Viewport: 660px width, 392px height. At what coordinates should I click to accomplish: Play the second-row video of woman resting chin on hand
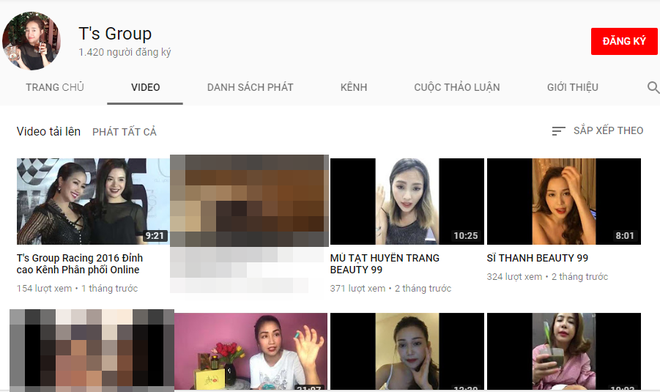click(407, 351)
